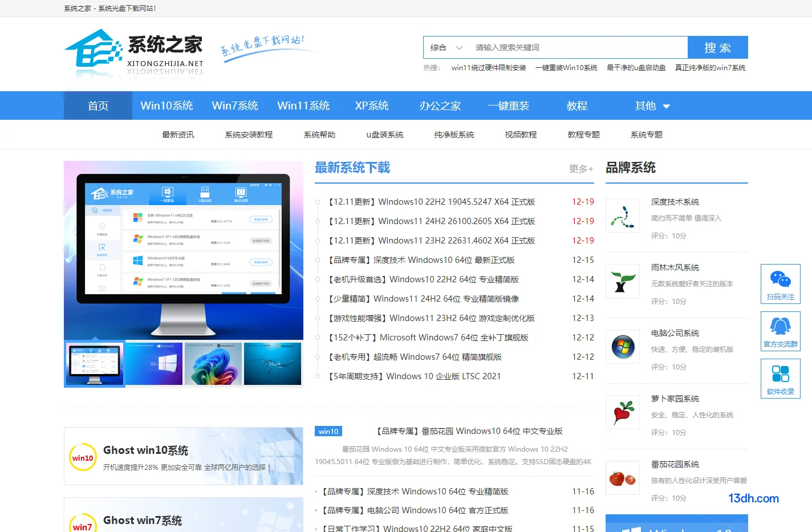The height and width of the screenshot is (532, 812).
Task: Open the 系统安装教程 sub-navigation link
Action: [249, 135]
